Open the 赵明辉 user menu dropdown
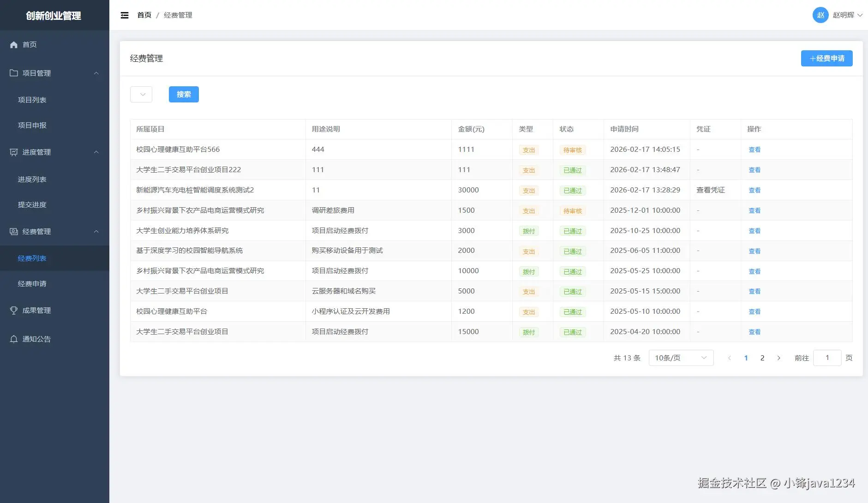 [x=847, y=15]
